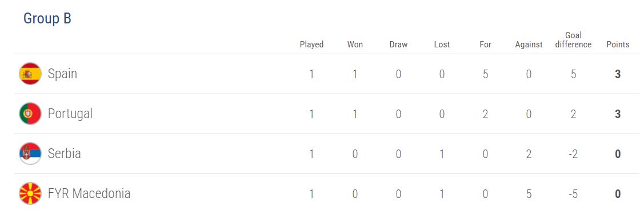Select Spain's points value 3
The height and width of the screenshot is (214, 644).
pyautogui.click(x=618, y=74)
